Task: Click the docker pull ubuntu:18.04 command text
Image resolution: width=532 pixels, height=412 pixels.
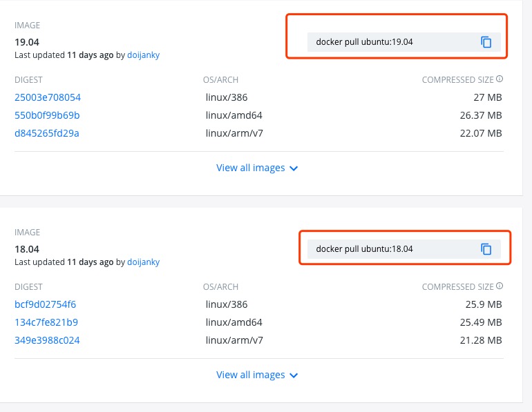Action: (x=364, y=249)
